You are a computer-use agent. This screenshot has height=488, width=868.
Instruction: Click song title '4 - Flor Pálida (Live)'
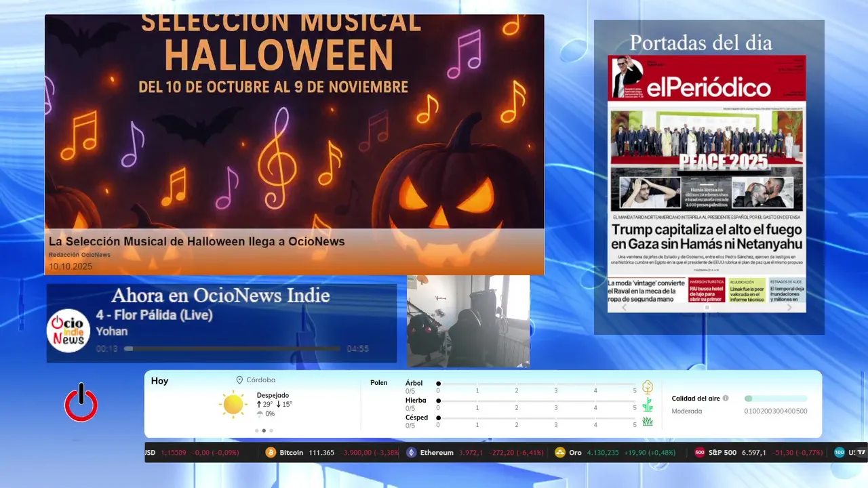(154, 315)
